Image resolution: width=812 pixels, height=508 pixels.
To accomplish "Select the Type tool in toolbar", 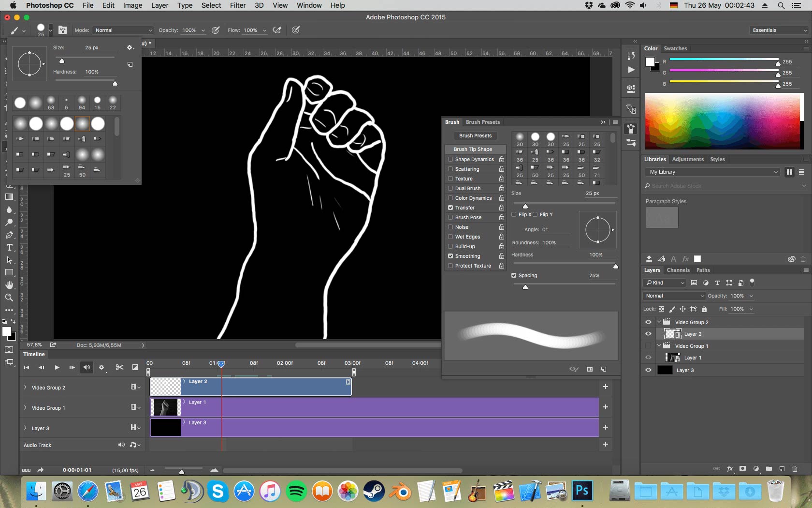I will point(9,248).
